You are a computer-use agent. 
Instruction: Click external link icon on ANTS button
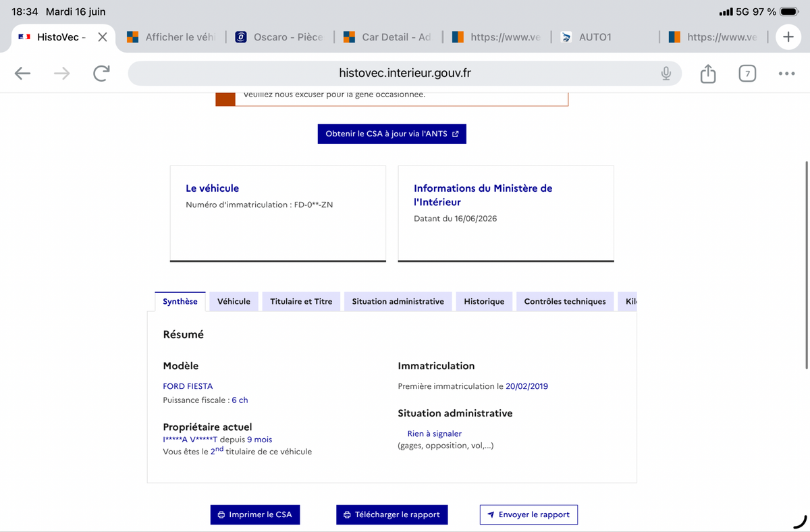tap(456, 134)
